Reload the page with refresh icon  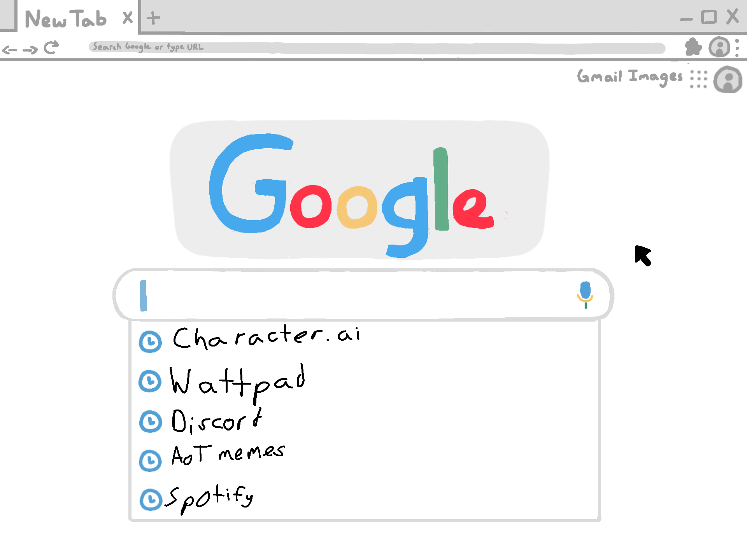point(51,47)
